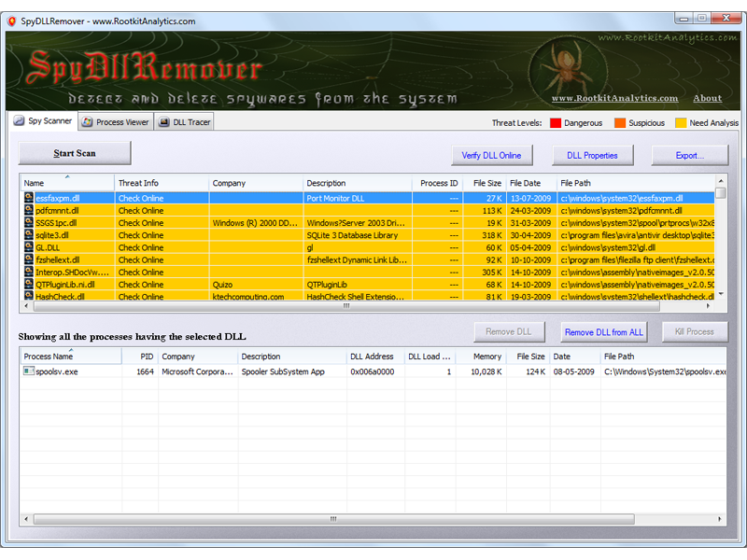Click the fzshellext.dll file icon

click(29, 260)
